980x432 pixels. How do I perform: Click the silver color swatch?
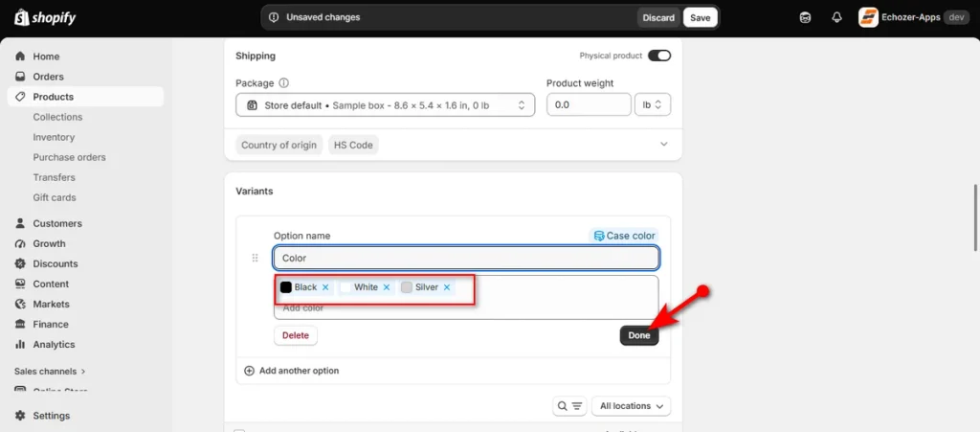pyautogui.click(x=407, y=287)
